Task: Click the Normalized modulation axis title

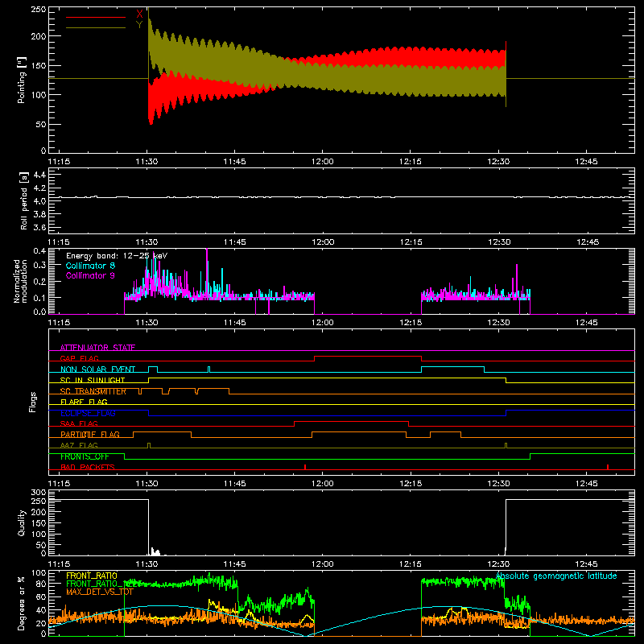Action: point(20,281)
